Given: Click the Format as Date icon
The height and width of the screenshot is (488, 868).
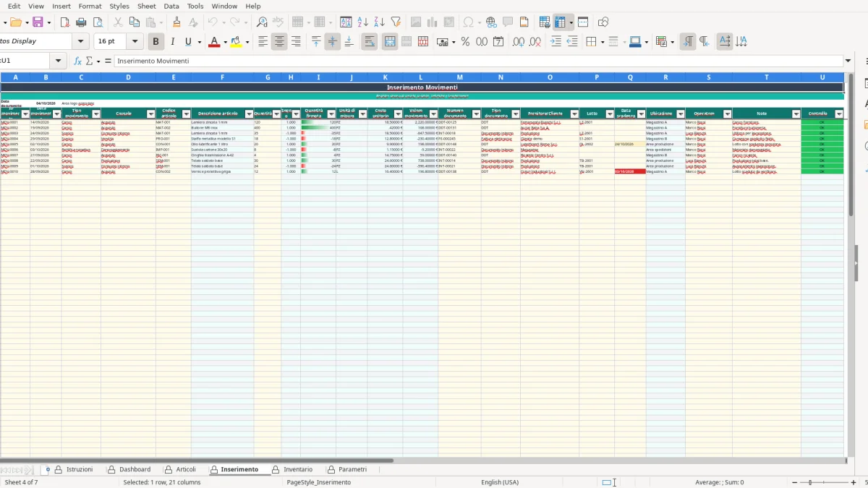Looking at the screenshot, I should [x=498, y=42].
